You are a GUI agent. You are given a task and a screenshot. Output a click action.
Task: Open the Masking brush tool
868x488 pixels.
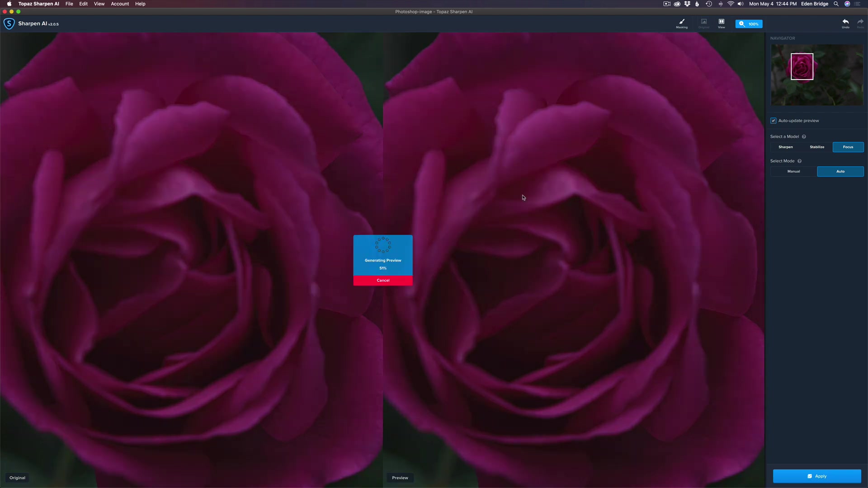[x=682, y=23]
